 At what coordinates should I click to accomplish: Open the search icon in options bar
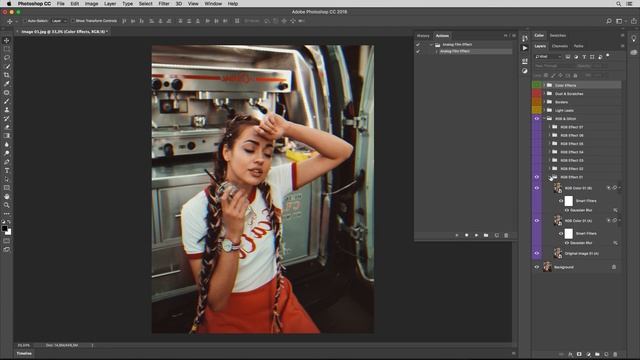coord(609,21)
